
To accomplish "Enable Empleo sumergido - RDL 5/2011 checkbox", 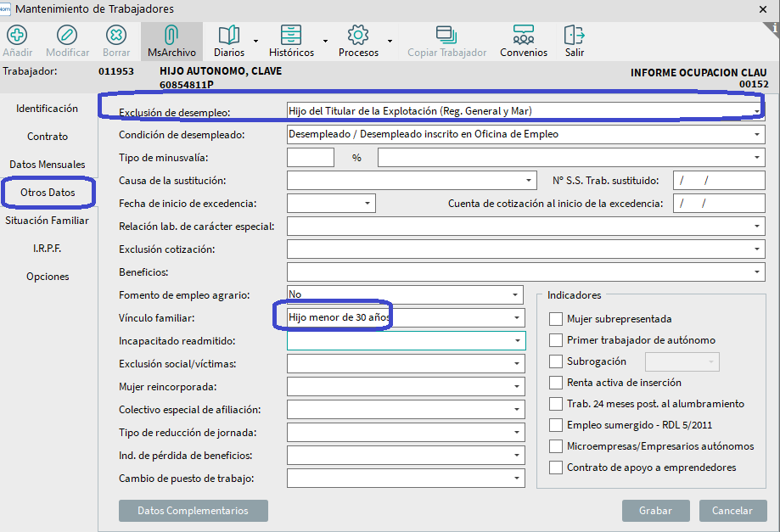I will pyautogui.click(x=556, y=425).
